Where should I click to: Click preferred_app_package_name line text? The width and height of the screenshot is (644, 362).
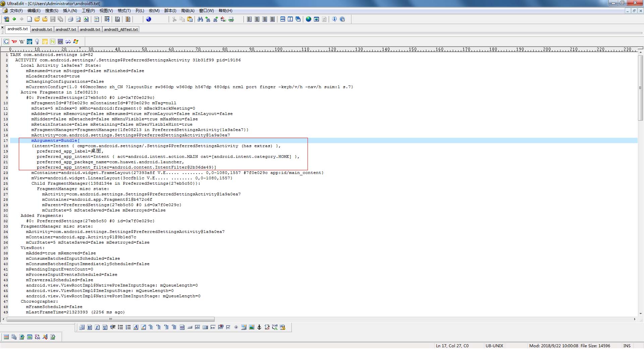click(x=110, y=162)
